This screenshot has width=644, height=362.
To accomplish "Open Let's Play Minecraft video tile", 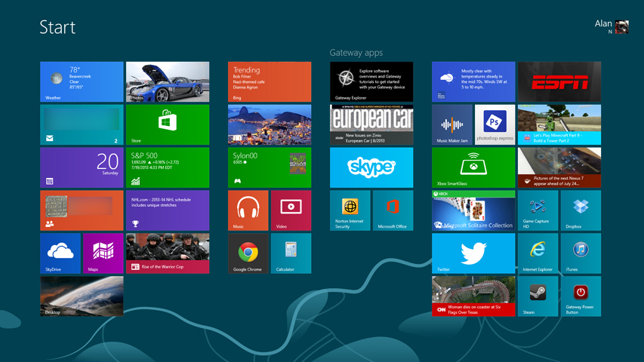I will [559, 124].
